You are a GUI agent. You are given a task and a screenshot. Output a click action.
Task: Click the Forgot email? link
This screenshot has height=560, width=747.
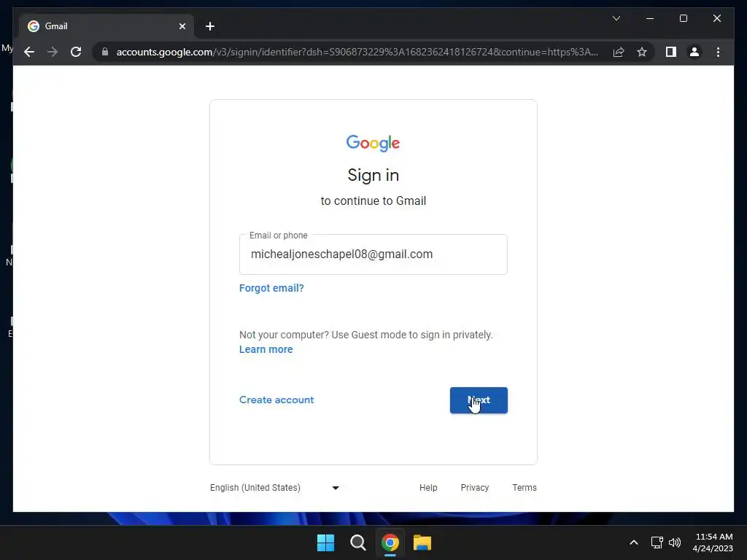(271, 288)
